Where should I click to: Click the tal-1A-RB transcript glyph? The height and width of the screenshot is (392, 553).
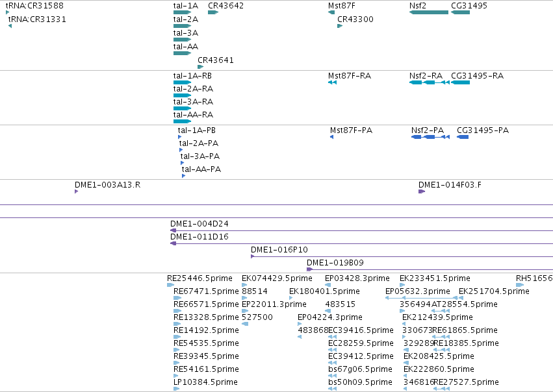(x=182, y=82)
